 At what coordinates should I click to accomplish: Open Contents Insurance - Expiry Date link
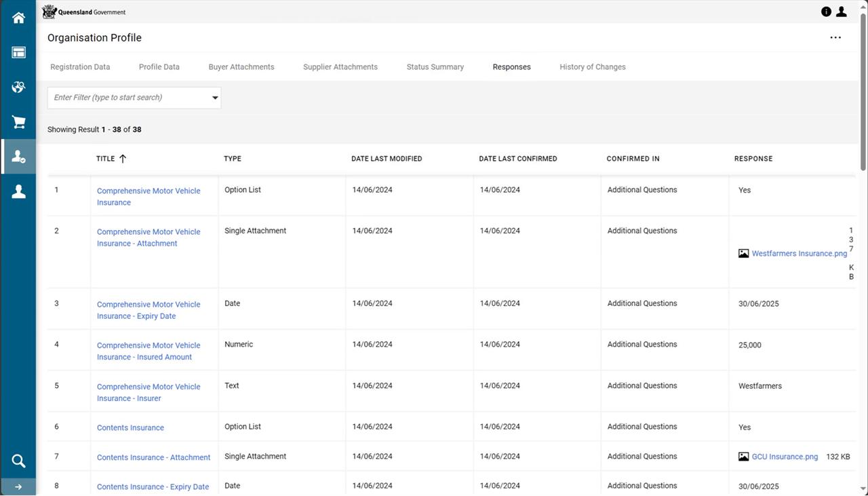pyautogui.click(x=153, y=487)
